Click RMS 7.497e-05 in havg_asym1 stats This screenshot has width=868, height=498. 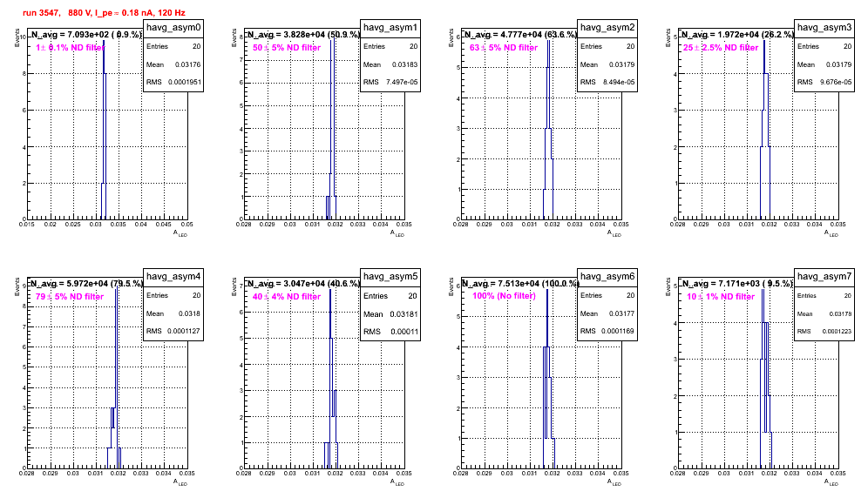point(390,82)
